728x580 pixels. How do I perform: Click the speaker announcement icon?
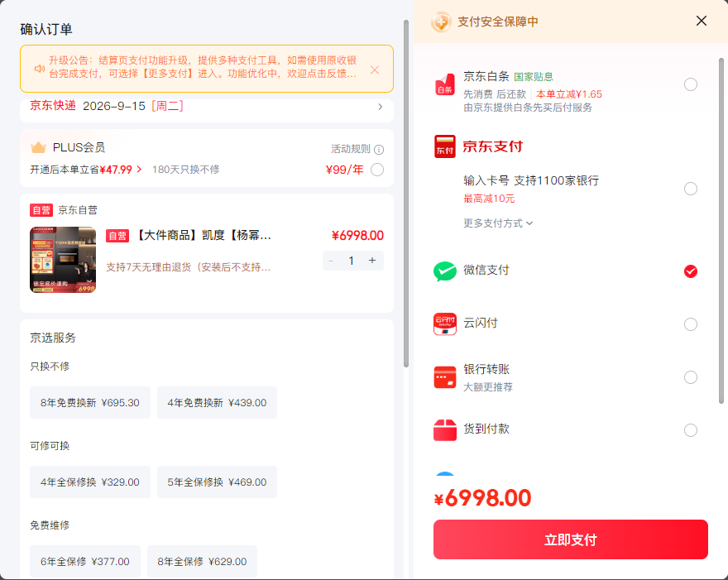click(x=40, y=69)
